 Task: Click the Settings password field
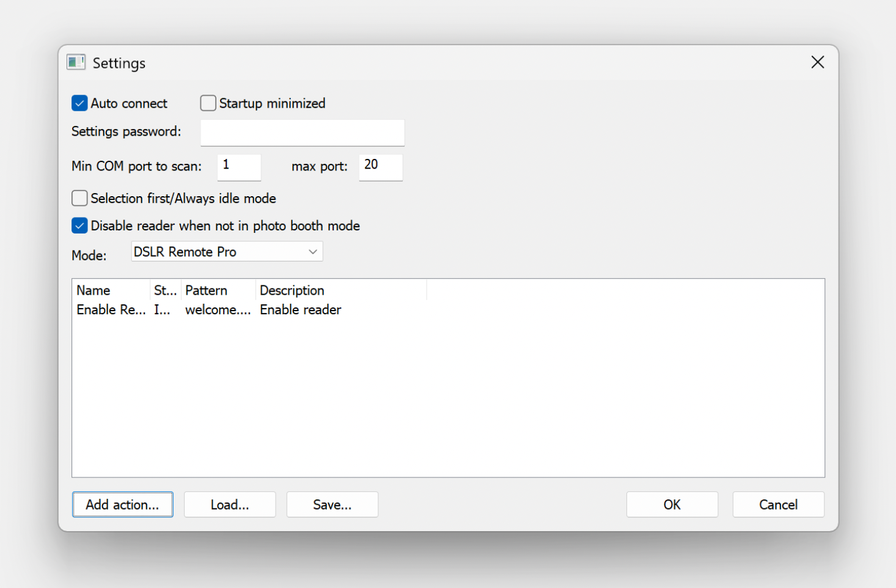pyautogui.click(x=303, y=133)
